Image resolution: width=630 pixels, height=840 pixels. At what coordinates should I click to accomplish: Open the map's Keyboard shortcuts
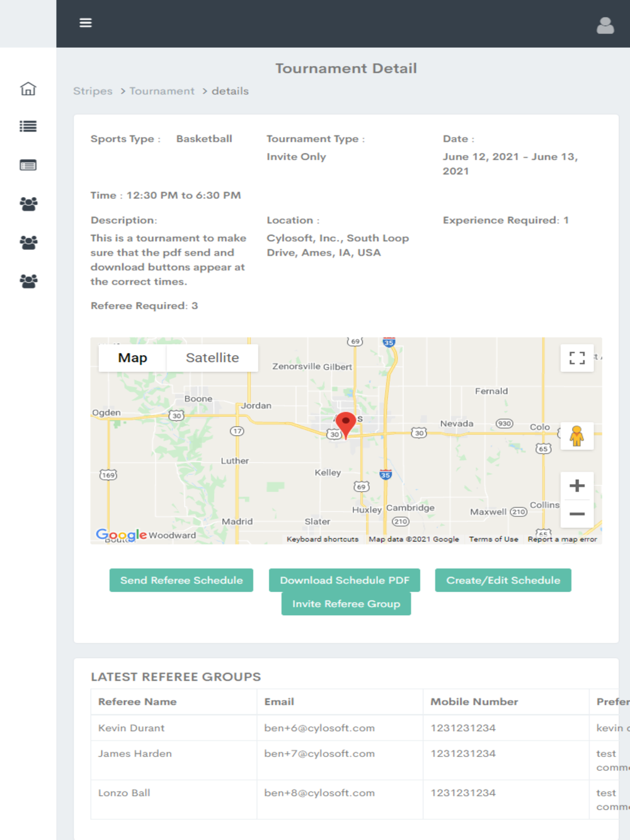323,539
